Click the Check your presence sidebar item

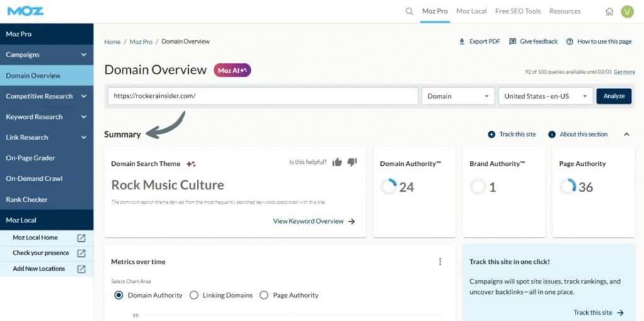click(x=47, y=253)
